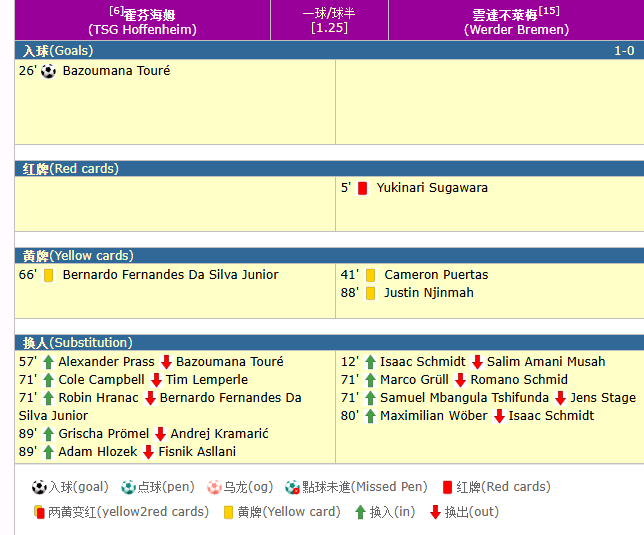The height and width of the screenshot is (535, 644).
Task: Click the red out-arrow before Jens Stage
Action: (560, 398)
